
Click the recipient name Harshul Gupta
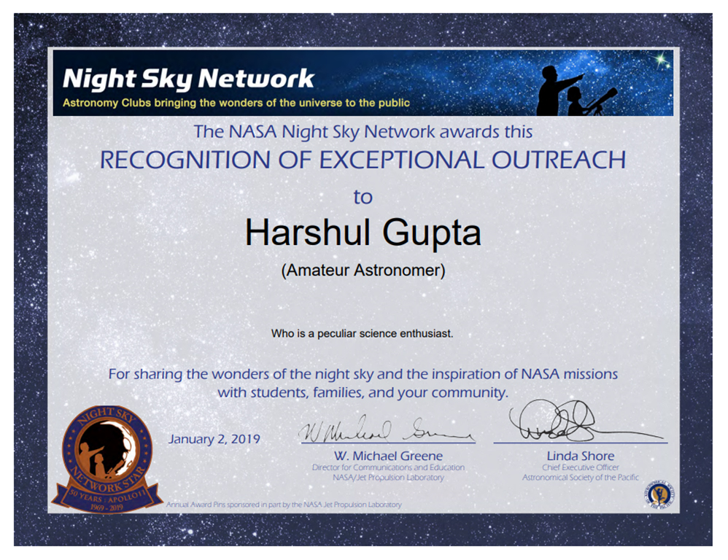coord(363,233)
